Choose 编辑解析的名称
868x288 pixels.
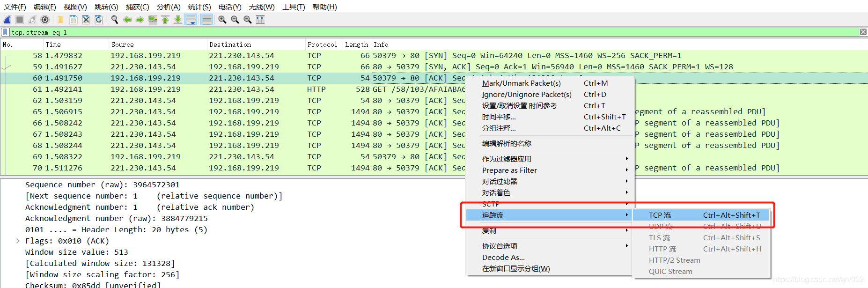pyautogui.click(x=550, y=143)
